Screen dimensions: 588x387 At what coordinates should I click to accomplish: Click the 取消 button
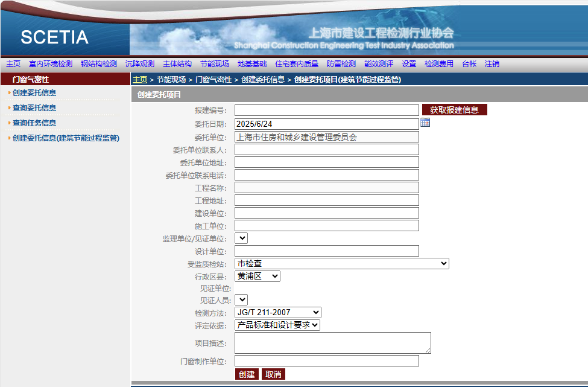click(x=273, y=374)
